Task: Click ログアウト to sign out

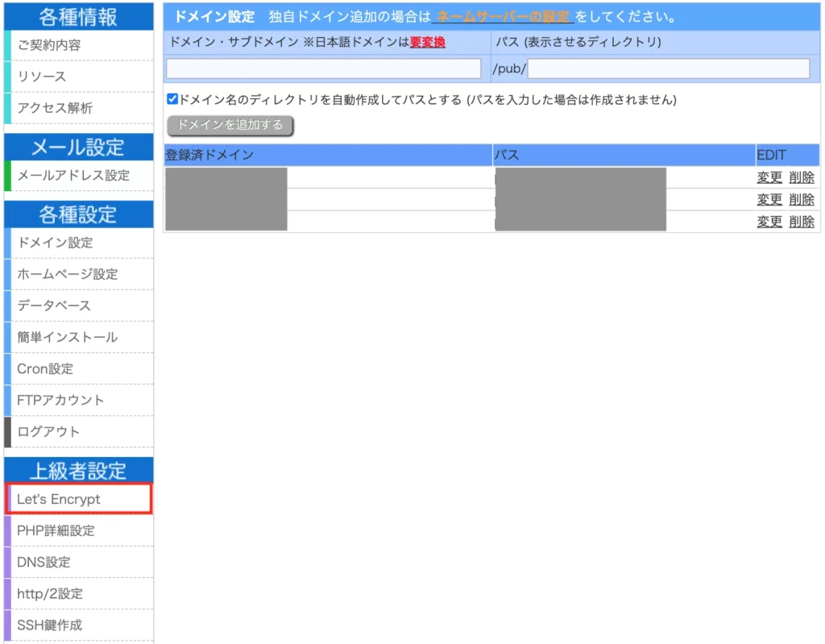Action: pos(48,431)
